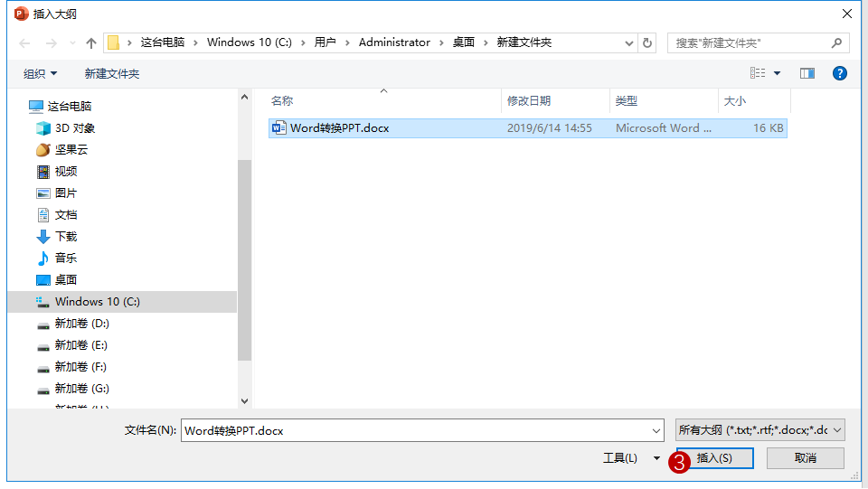Viewport: 868px width, 489px height.
Task: Open the 所有大纲 file type dropdown
Action: tap(760, 430)
